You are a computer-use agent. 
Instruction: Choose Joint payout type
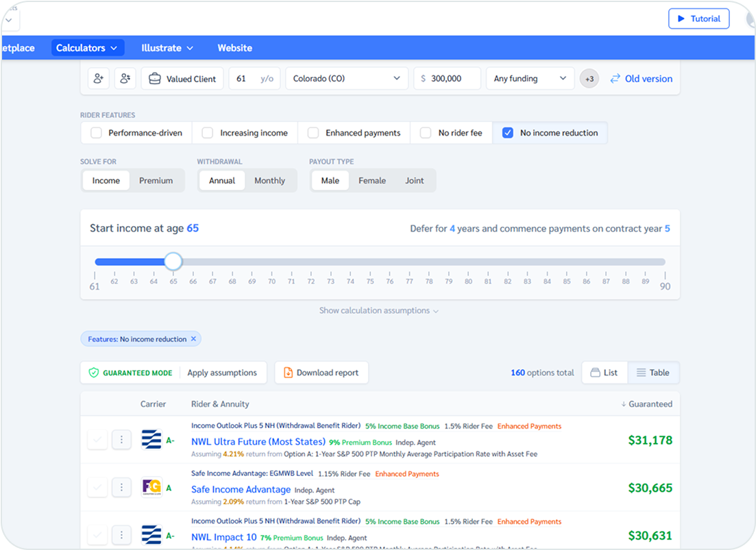(414, 181)
